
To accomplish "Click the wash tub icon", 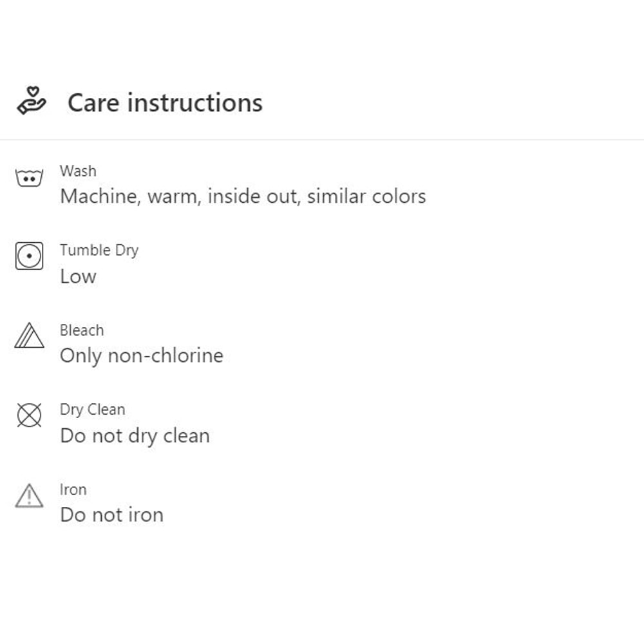I will tap(29, 177).
